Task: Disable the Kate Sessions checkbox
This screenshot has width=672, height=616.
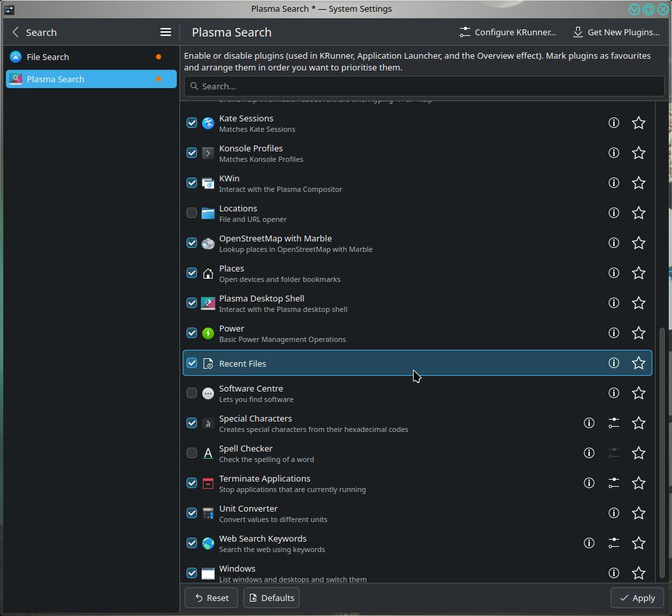Action: click(x=192, y=123)
